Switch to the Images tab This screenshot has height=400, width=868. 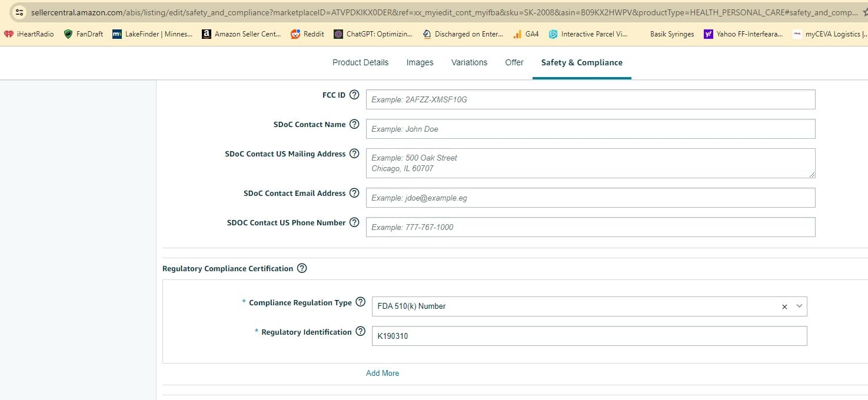[x=420, y=62]
